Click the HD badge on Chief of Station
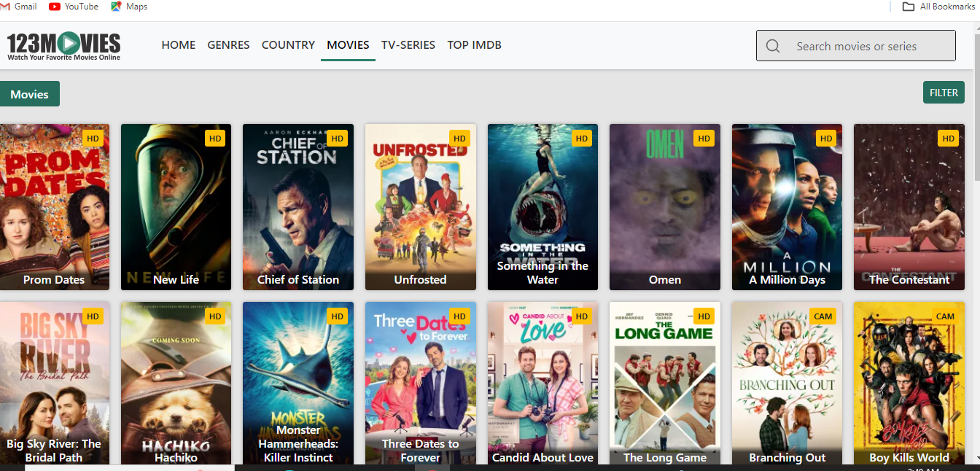This screenshot has width=980, height=471. click(x=337, y=139)
